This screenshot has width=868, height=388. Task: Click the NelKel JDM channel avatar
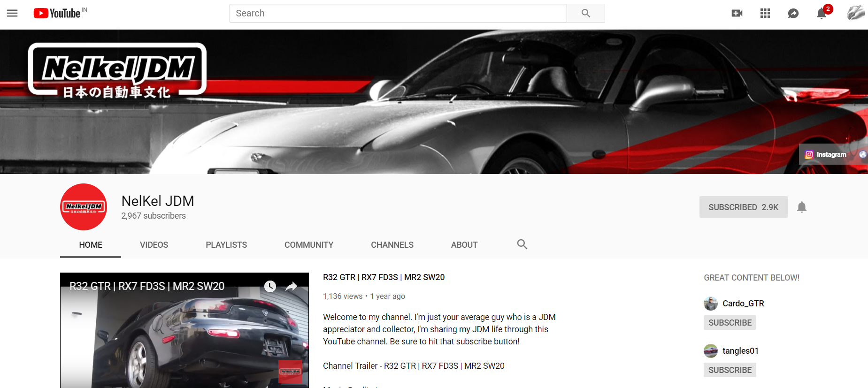pyautogui.click(x=84, y=207)
